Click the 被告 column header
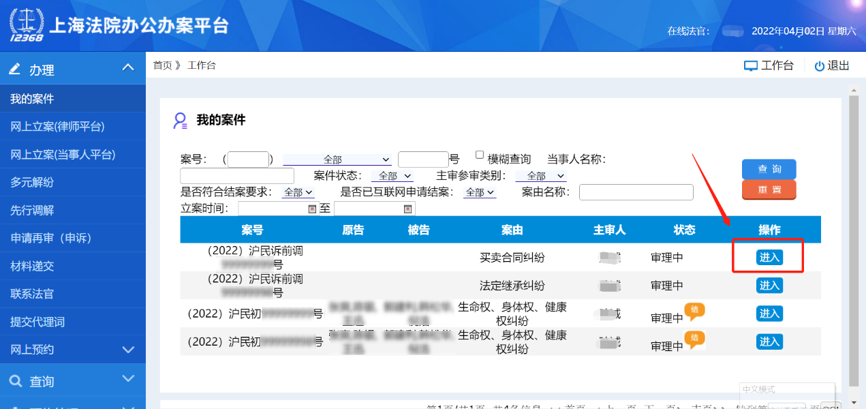866x409 pixels. pyautogui.click(x=419, y=230)
